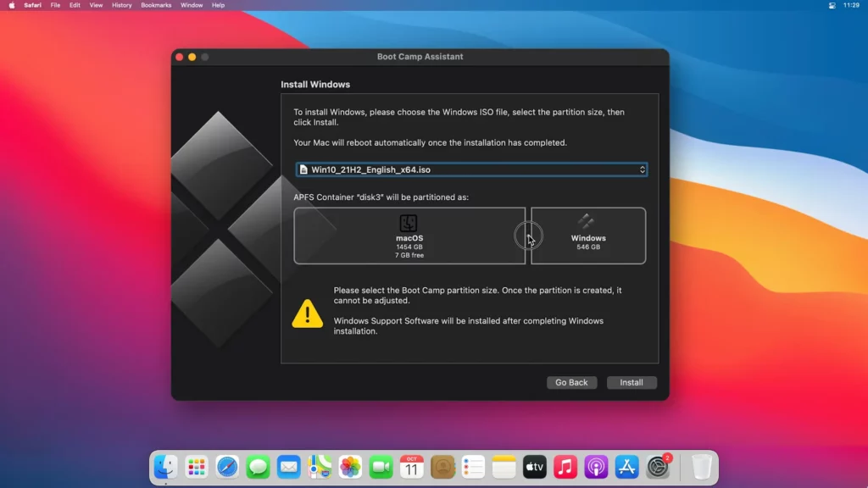Image resolution: width=868 pixels, height=488 pixels.
Task: Click the '7 GB free' text
Action: [409, 256]
